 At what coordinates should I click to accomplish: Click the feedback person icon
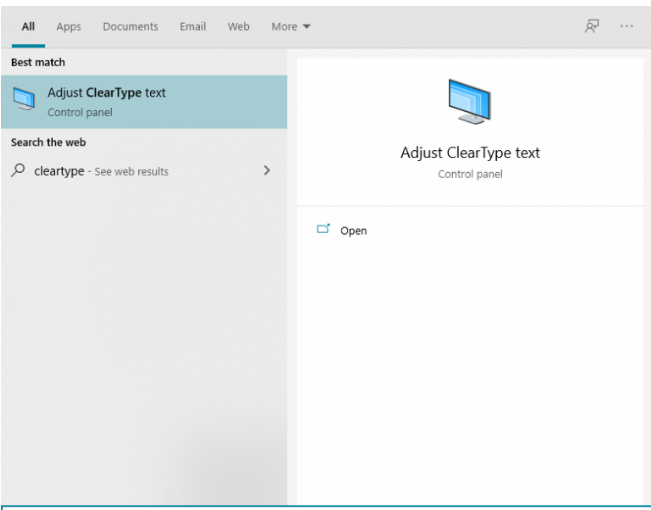(x=592, y=27)
